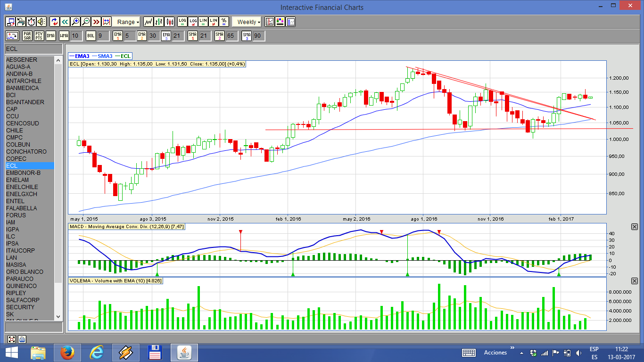Click the color palette settings icon

coord(280,22)
